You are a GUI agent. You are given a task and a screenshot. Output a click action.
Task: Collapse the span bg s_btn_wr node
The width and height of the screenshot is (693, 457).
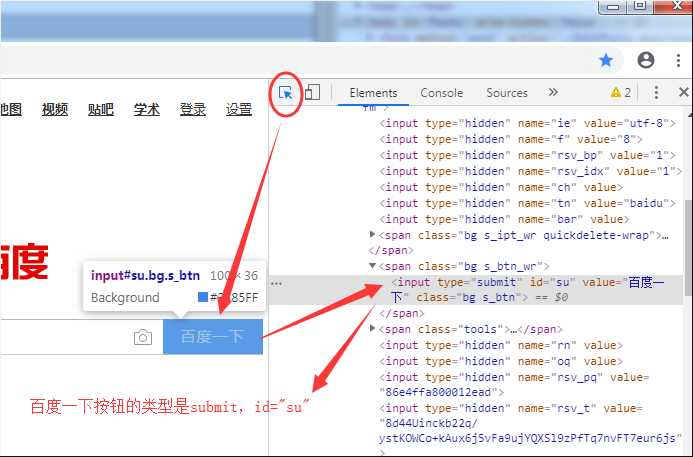click(372, 266)
